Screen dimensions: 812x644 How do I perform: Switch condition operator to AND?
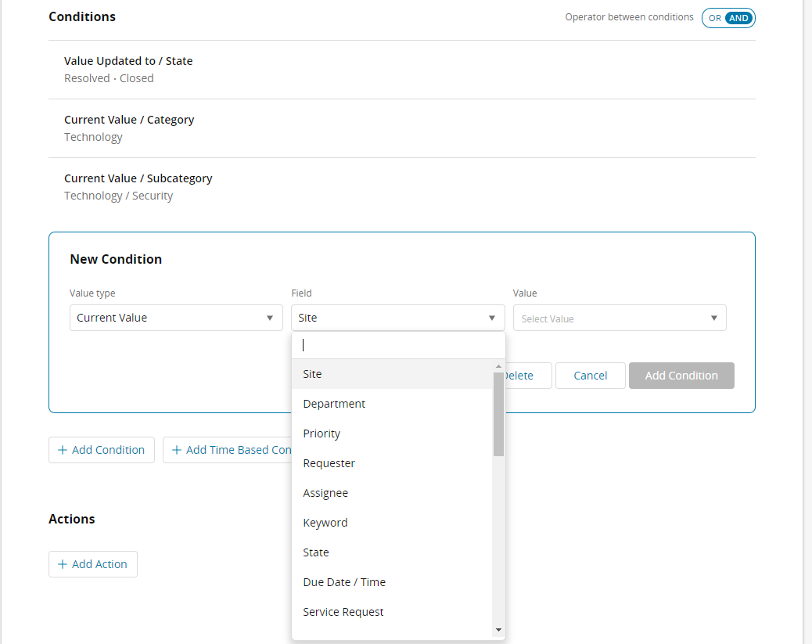[738, 18]
